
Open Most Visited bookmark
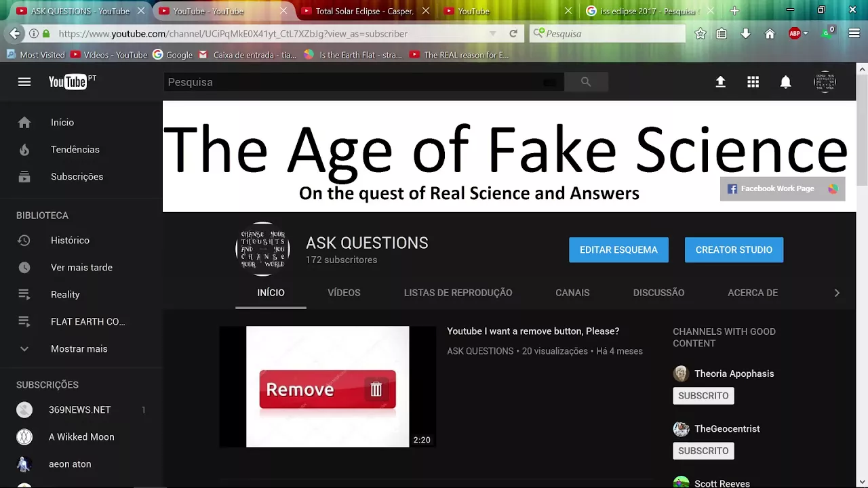click(x=36, y=55)
